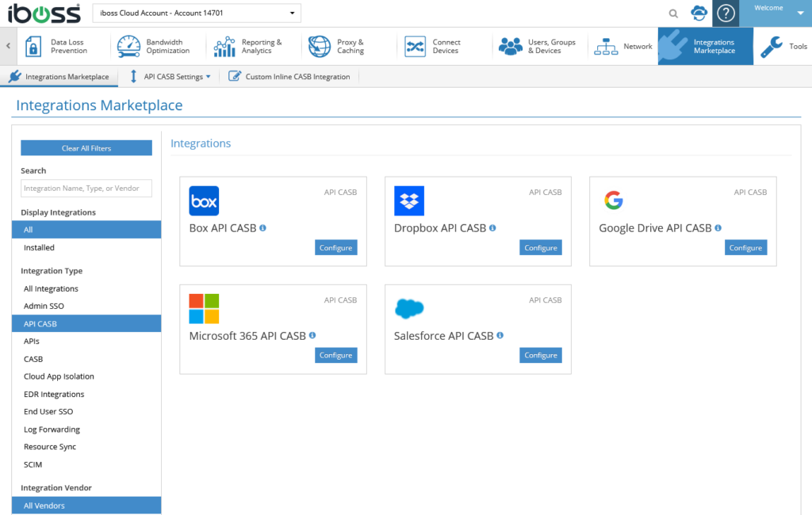Click the Salesforce cloud logo
Image resolution: width=812 pixels, height=515 pixels.
coord(409,308)
